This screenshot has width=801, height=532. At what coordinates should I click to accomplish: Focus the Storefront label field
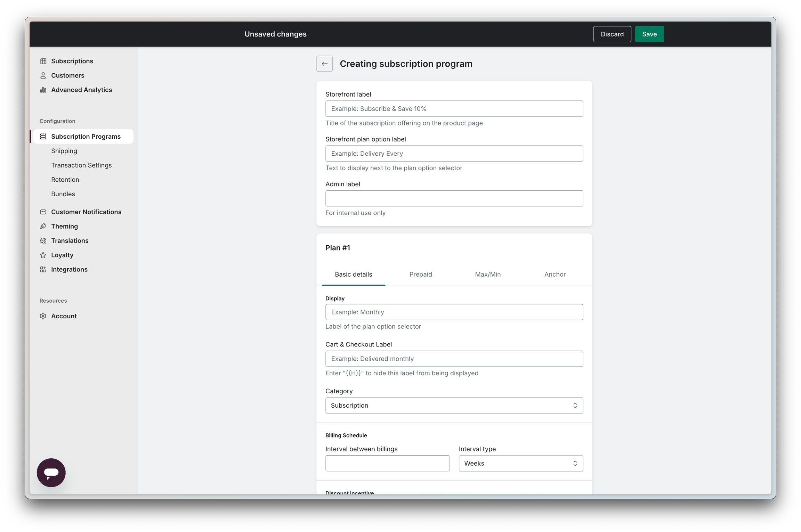point(454,109)
